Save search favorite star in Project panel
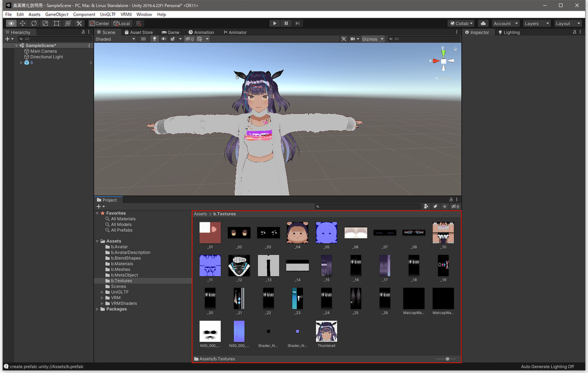588x373 pixels. (x=444, y=207)
